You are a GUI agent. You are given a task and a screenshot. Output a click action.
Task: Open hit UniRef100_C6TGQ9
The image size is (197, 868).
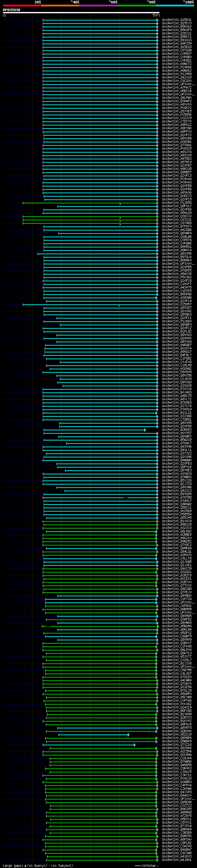(x=176, y=50)
